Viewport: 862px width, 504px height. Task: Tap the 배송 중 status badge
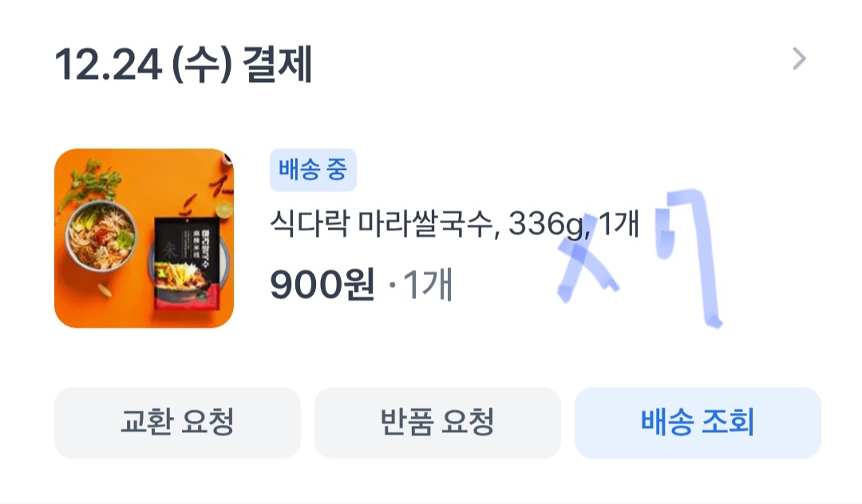(x=313, y=170)
